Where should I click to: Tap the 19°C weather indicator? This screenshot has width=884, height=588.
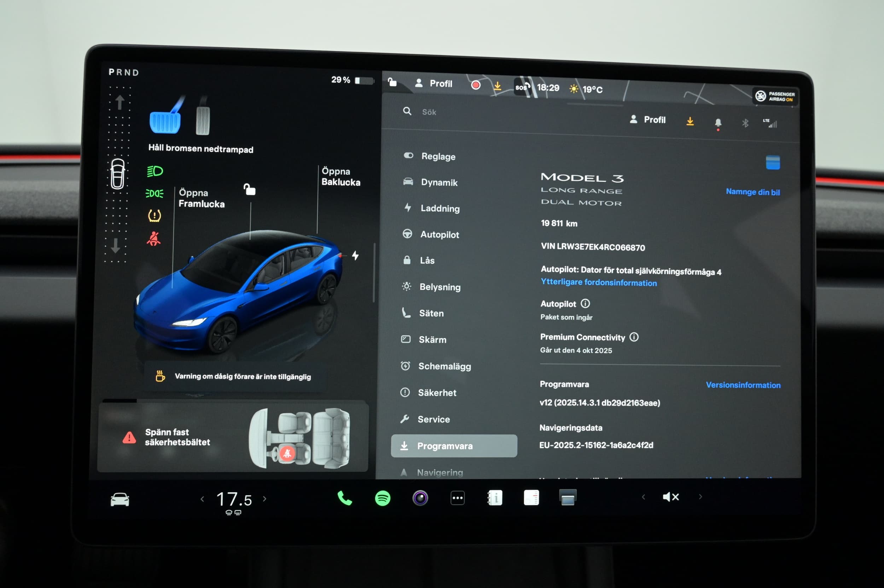pyautogui.click(x=586, y=89)
